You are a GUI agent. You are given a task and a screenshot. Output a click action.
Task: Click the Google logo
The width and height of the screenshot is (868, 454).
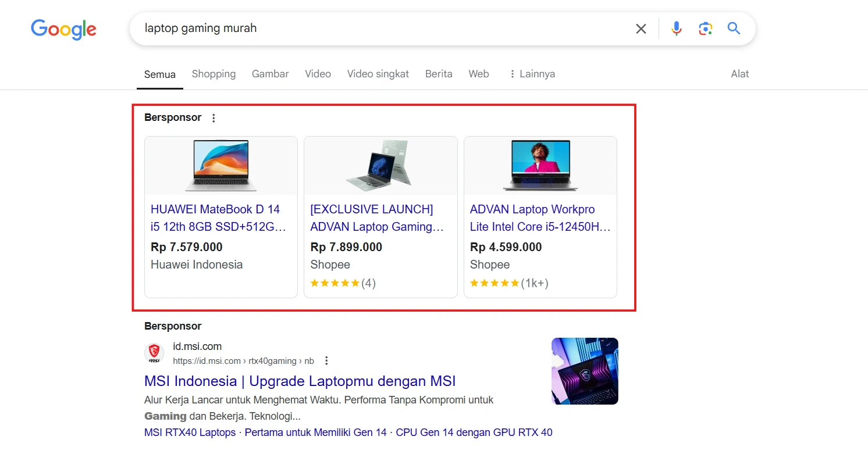coord(64,29)
